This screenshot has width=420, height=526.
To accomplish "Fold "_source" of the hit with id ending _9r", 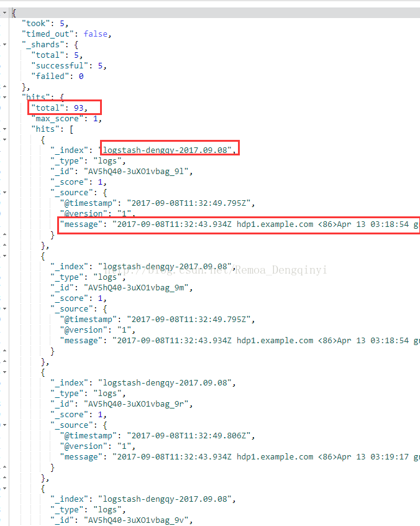I will click(x=5, y=425).
